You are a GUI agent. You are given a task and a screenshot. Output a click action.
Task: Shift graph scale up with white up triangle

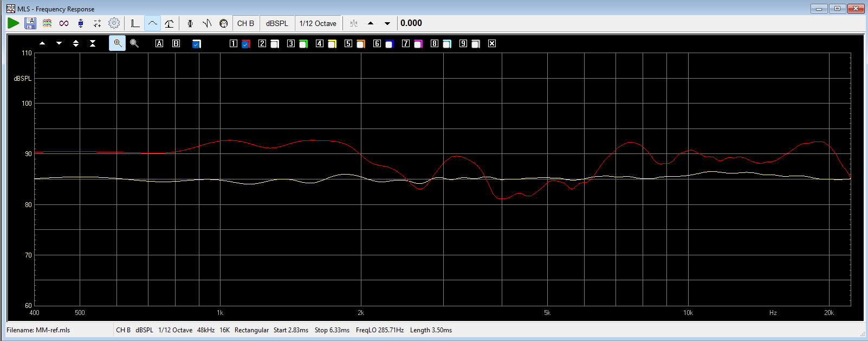[42, 43]
